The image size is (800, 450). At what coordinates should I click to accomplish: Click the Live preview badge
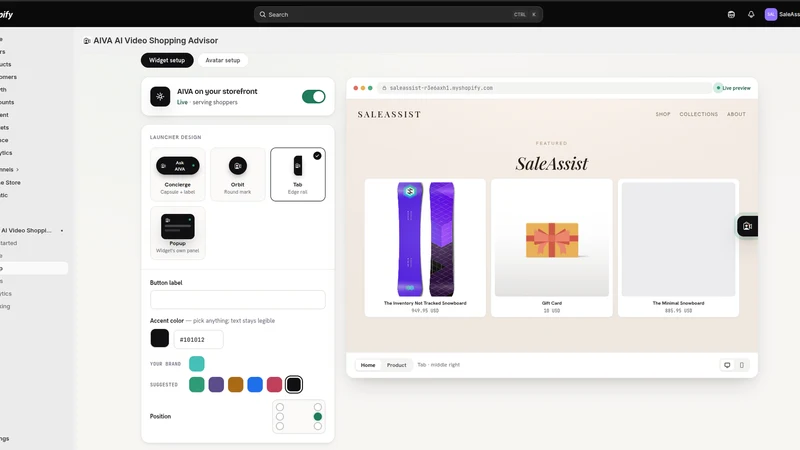(733, 88)
